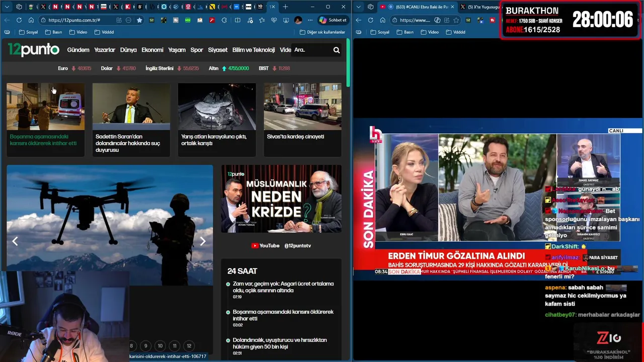Open the Siyaset menu item
644x362 pixels.
click(218, 50)
